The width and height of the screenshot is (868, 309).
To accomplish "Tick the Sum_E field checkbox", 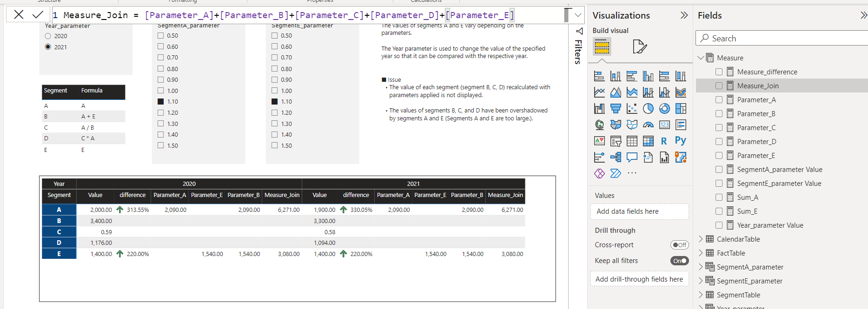I will pos(719,211).
